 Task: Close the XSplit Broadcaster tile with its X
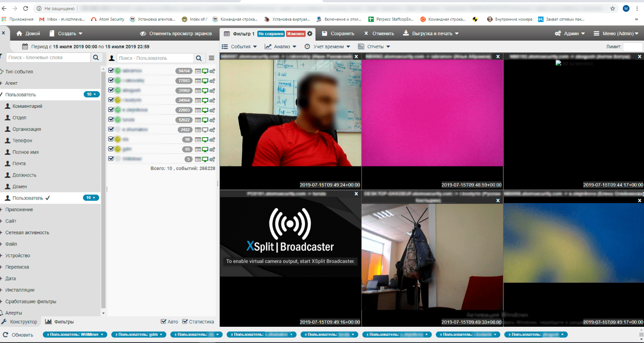[356, 194]
